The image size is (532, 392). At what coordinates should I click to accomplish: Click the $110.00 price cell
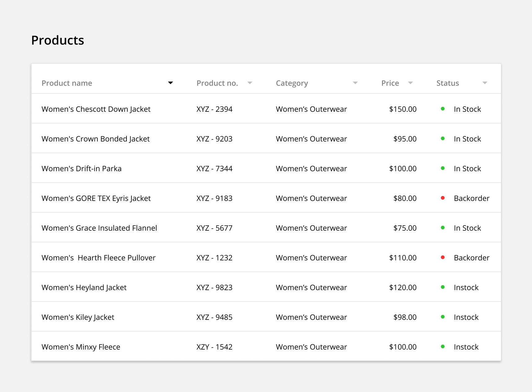click(403, 258)
